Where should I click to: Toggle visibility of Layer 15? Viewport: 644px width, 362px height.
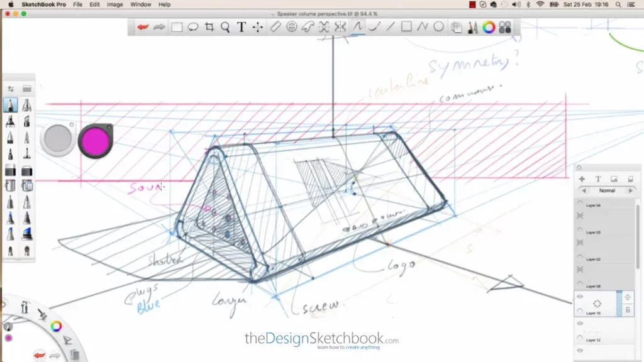(580, 297)
